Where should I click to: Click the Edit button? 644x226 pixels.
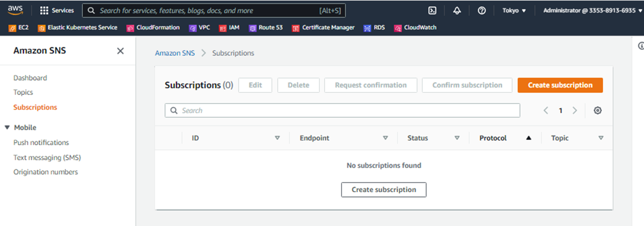pos(255,85)
